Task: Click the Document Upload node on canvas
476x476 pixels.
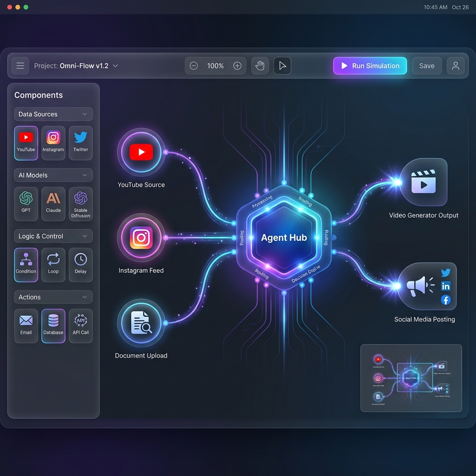Action: 141,323
